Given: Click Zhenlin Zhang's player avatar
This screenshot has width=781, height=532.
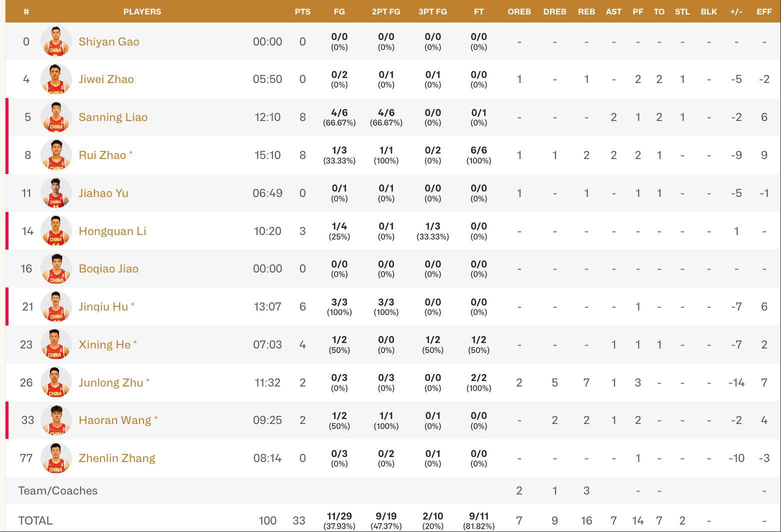Looking at the screenshot, I should [x=56, y=458].
